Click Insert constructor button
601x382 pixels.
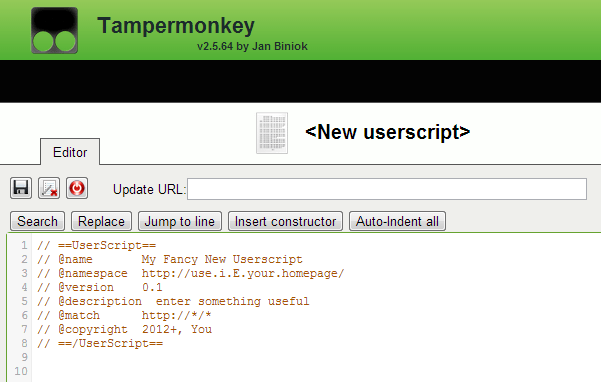[286, 221]
